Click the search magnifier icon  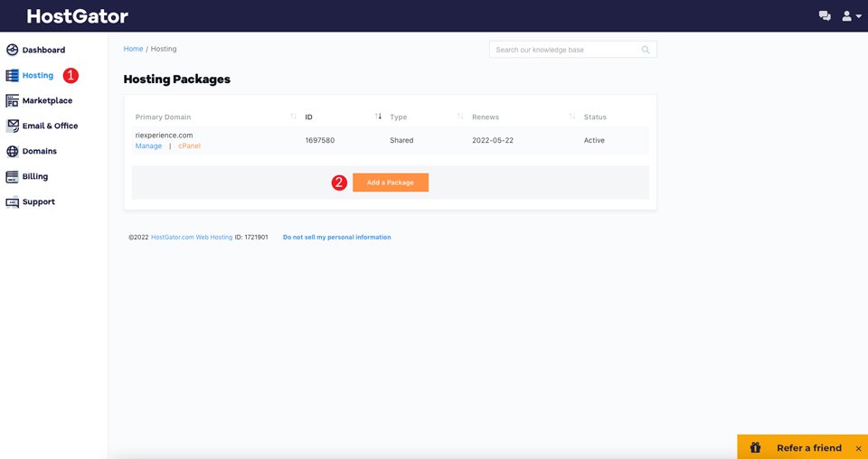pos(646,50)
